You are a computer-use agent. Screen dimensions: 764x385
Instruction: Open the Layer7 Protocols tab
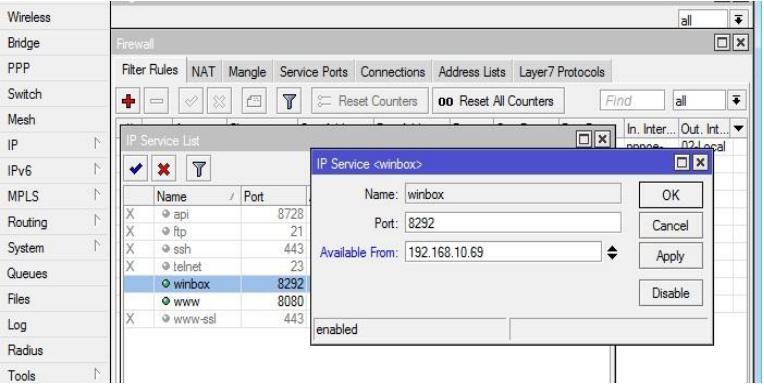(562, 72)
